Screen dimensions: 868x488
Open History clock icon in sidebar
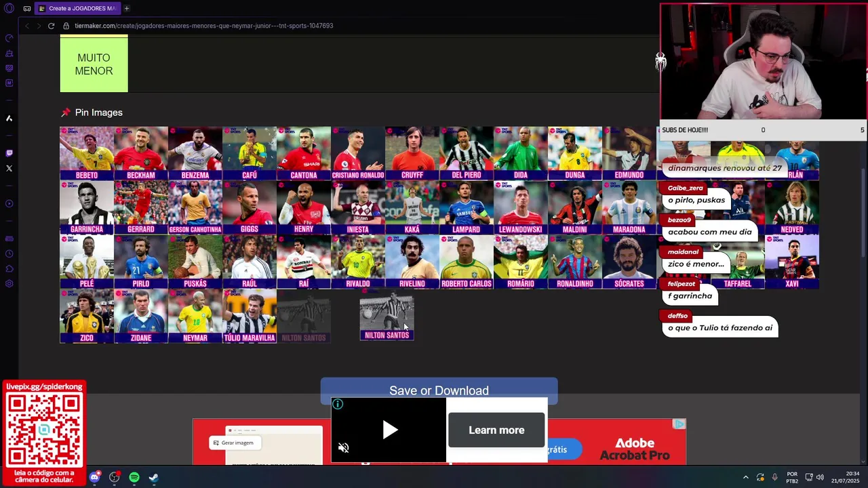(x=9, y=253)
